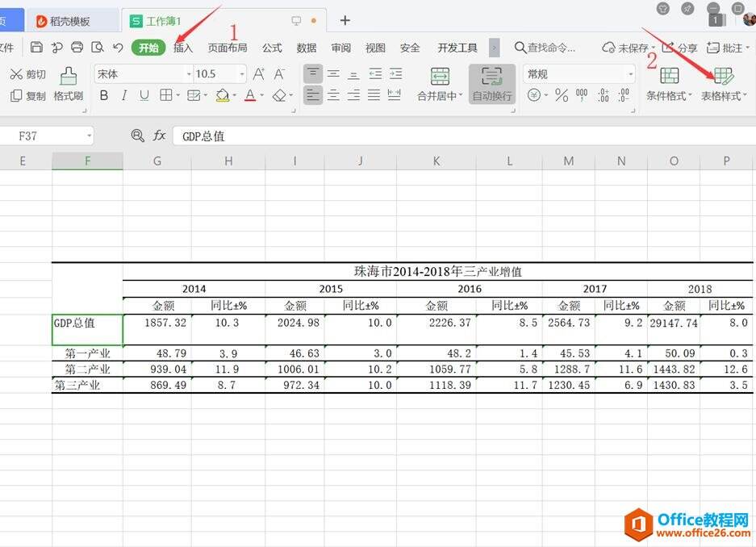Click the increase font size icon
Screen dimensions: 756x547
tap(258, 74)
